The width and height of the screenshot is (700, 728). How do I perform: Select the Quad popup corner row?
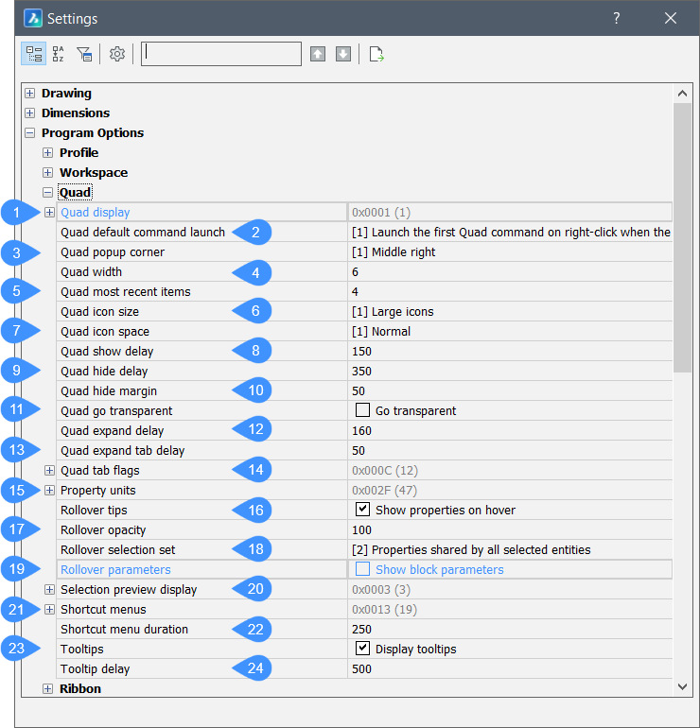coord(113,252)
